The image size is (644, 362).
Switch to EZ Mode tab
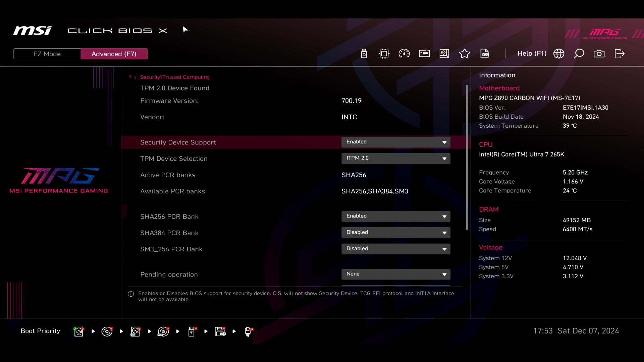[x=47, y=54]
